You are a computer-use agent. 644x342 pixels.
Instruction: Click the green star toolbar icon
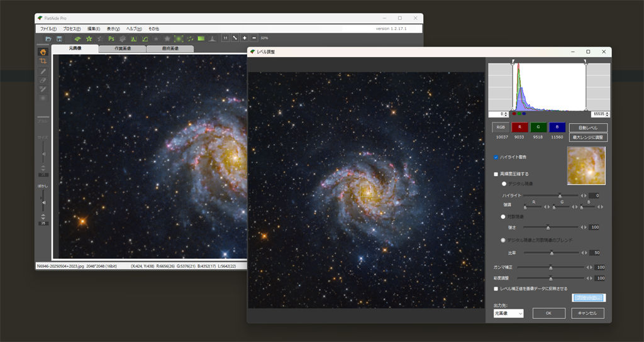click(89, 39)
